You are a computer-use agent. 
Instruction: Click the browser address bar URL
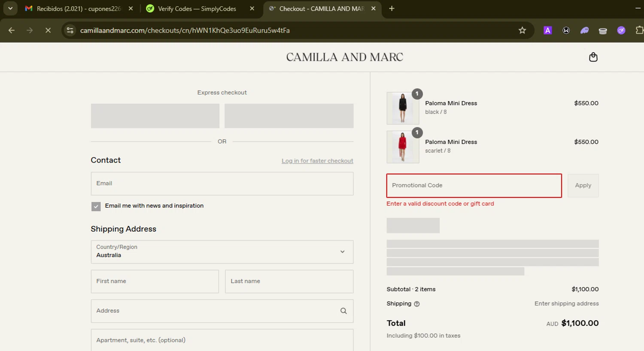coord(185,30)
